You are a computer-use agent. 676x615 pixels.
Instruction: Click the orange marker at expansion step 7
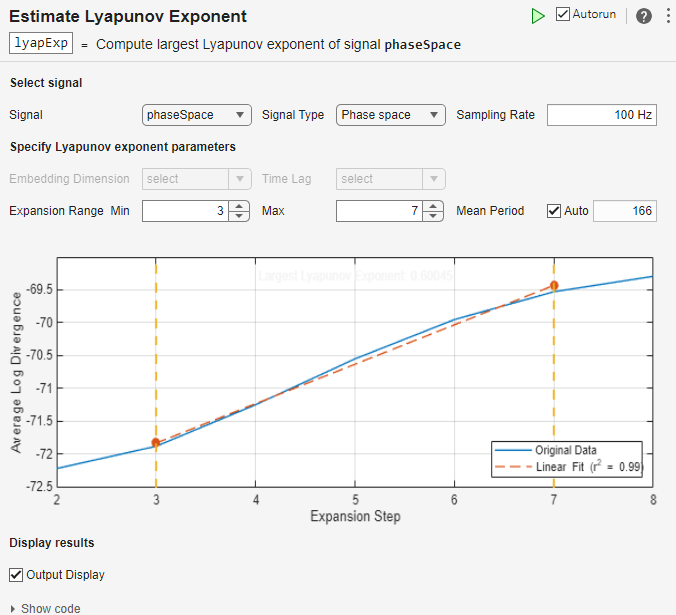pyautogui.click(x=554, y=286)
